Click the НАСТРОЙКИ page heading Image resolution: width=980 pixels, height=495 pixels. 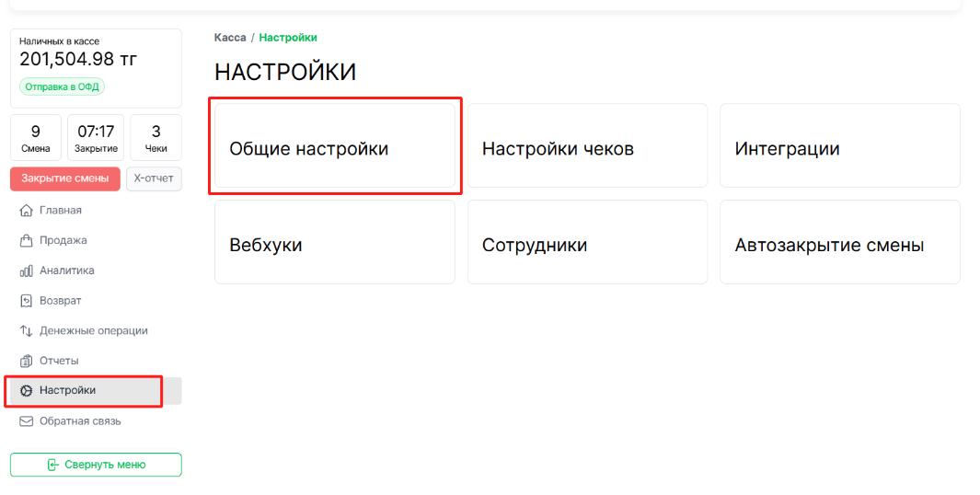pos(285,73)
